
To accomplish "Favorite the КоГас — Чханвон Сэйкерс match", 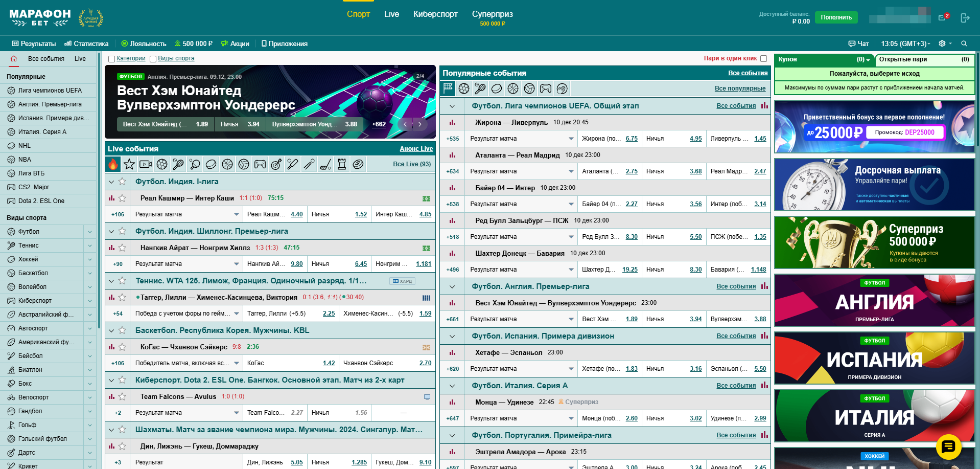I will pyautogui.click(x=122, y=347).
